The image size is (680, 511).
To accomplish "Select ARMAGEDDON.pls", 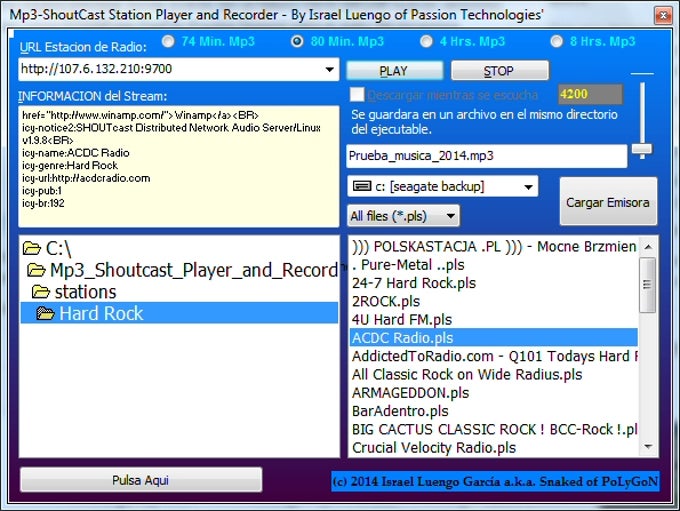I will click(x=494, y=393).
